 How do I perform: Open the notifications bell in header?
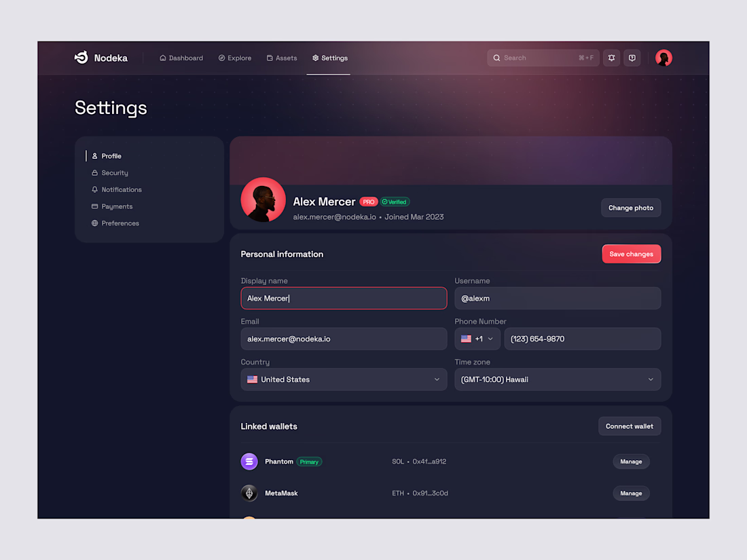[611, 58]
